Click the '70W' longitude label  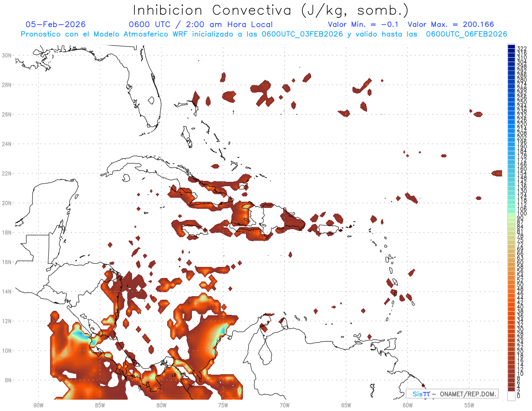pyautogui.click(x=285, y=405)
